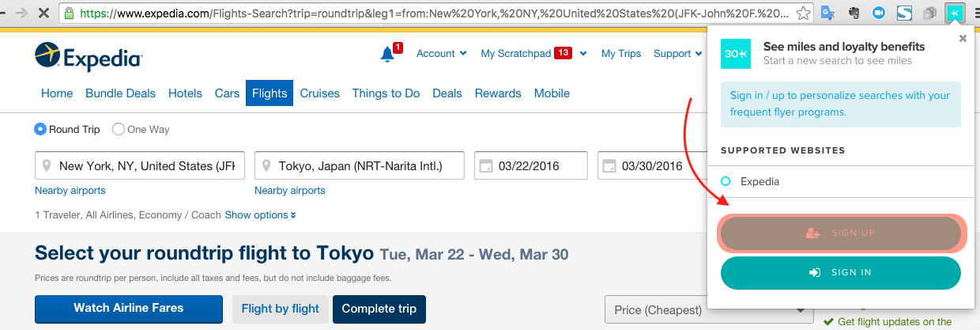The width and height of the screenshot is (980, 330).
Task: Click the 03/30/2016 return date field
Action: click(652, 166)
